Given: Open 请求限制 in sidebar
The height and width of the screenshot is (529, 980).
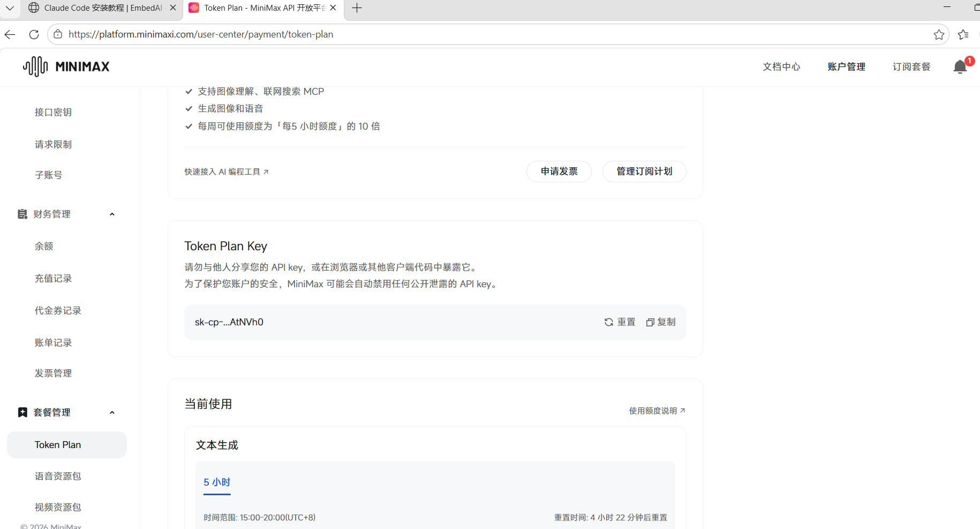Looking at the screenshot, I should [53, 144].
